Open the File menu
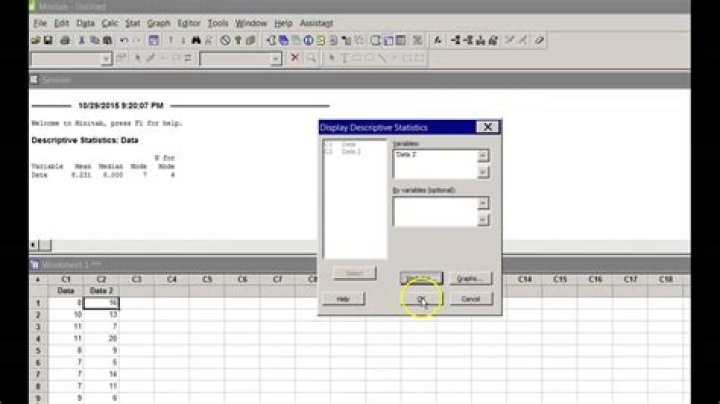Screen dimensions: 720x404 [40, 23]
